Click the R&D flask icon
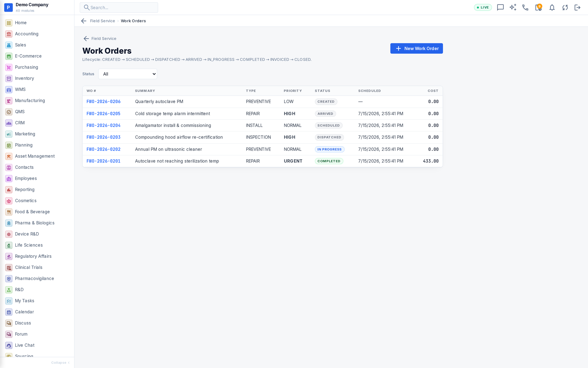588x368 pixels. pos(9,290)
